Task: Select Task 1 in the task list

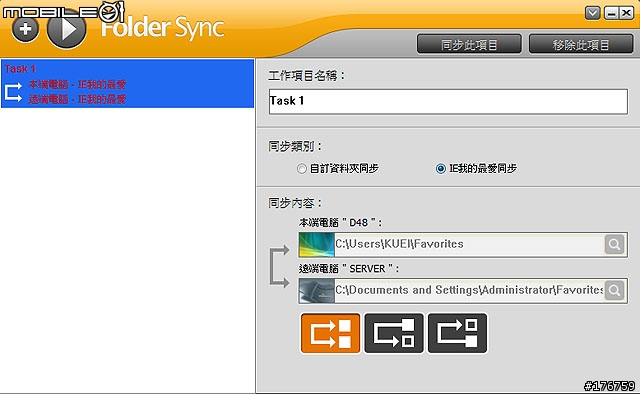Action: point(127,84)
